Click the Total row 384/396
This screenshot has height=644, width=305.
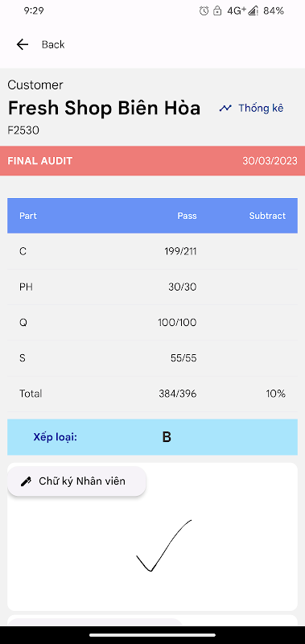(152, 394)
